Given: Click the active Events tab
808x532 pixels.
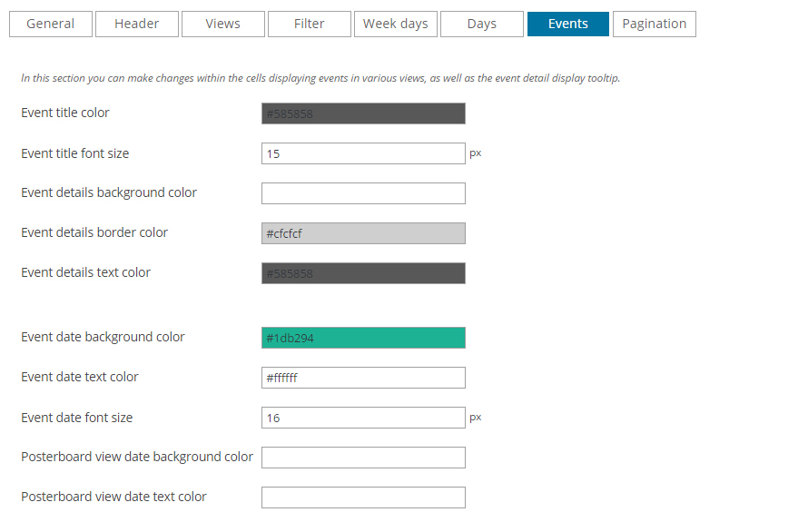Looking at the screenshot, I should point(567,24).
